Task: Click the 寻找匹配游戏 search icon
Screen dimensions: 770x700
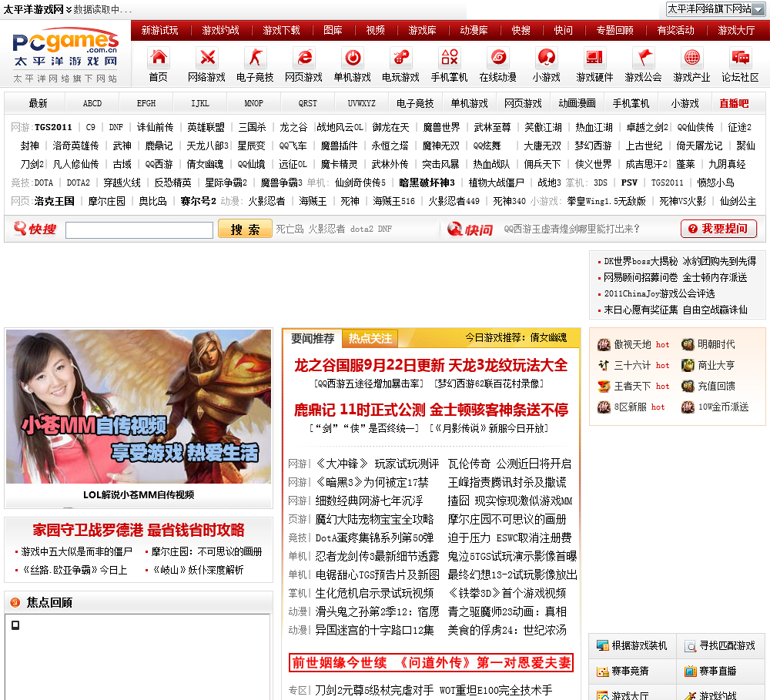Action: coord(691,646)
